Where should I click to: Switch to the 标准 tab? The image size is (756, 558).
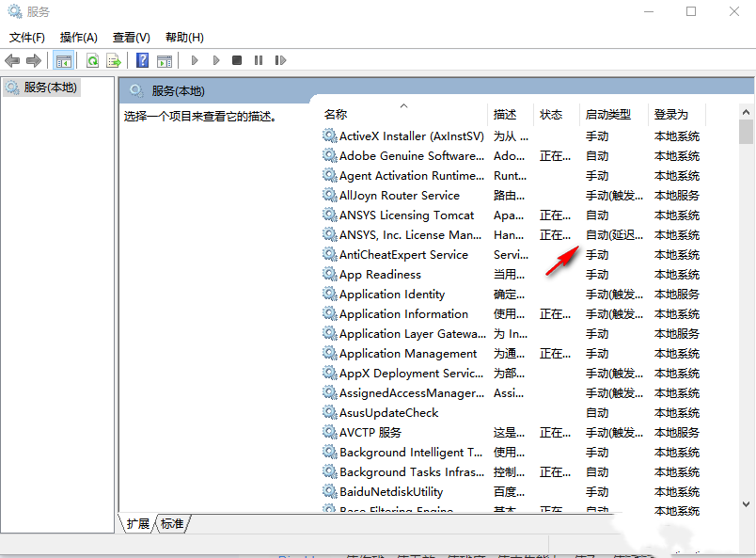tap(172, 524)
